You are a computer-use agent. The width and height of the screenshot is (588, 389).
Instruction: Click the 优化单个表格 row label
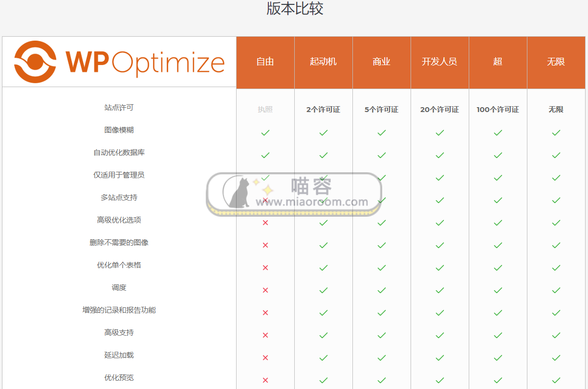click(119, 265)
